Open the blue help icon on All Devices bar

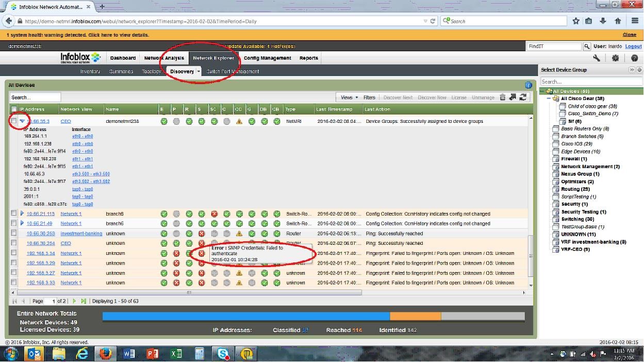coord(529,85)
